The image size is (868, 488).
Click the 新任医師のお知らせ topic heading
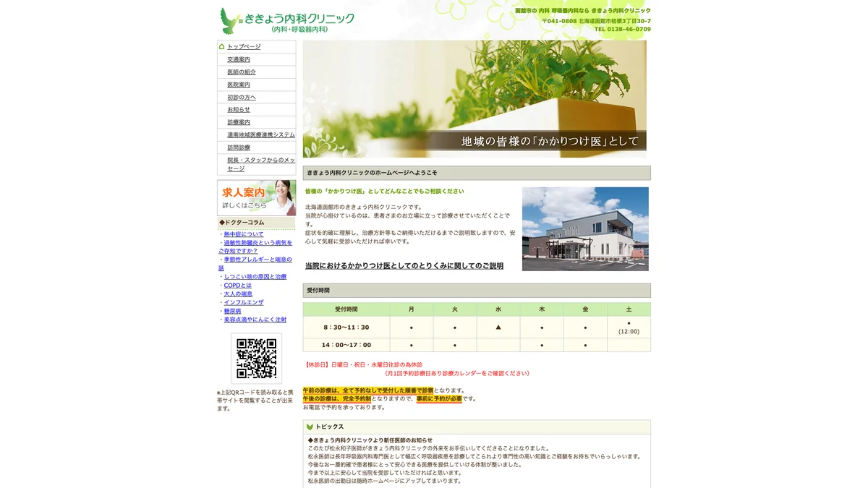tap(370, 440)
